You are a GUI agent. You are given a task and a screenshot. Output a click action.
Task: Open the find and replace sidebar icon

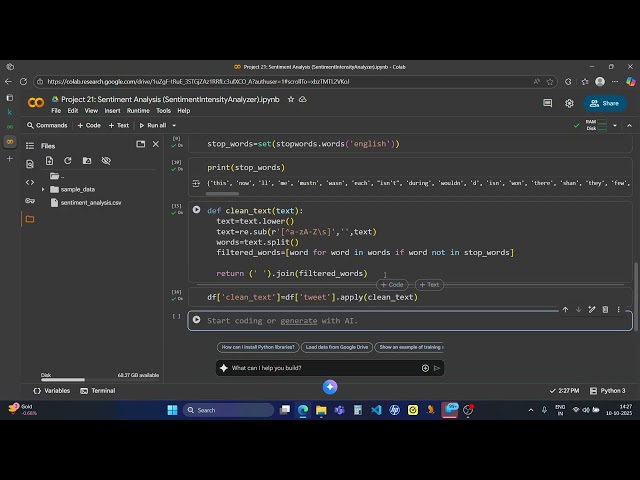[x=30, y=164]
